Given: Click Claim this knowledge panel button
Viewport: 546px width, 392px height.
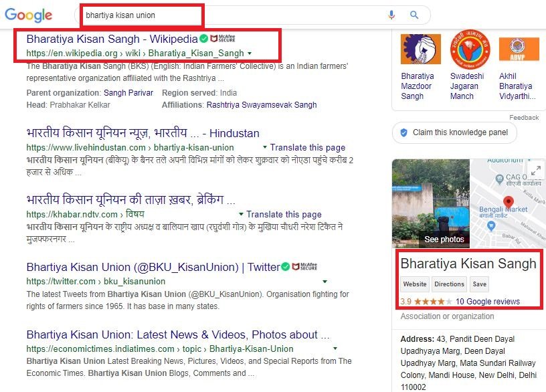Looking at the screenshot, I should click(x=454, y=132).
